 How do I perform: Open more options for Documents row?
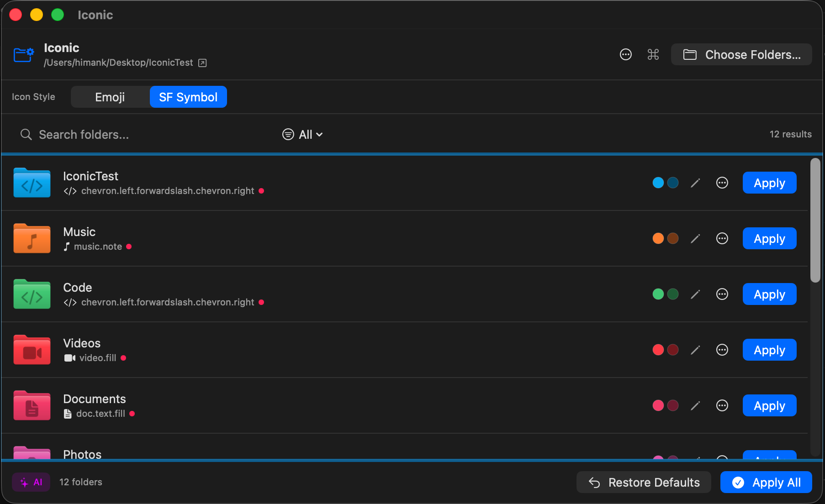click(722, 406)
